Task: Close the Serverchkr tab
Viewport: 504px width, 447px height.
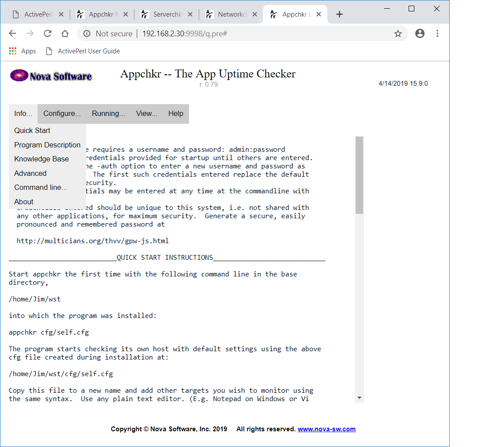Action: 190,14
